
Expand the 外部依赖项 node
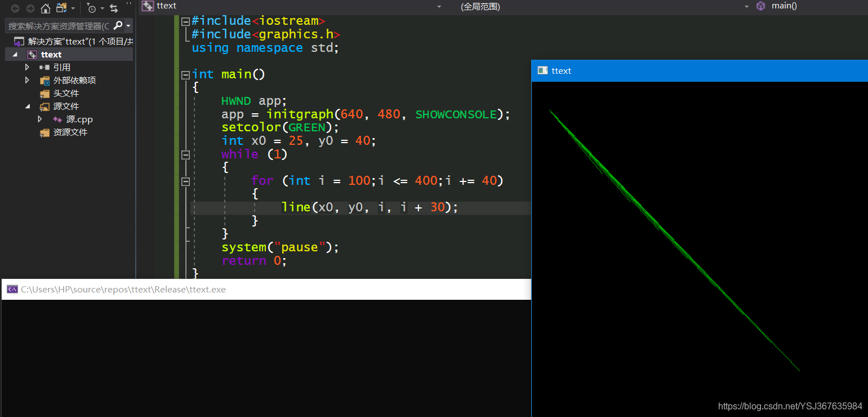tap(27, 80)
